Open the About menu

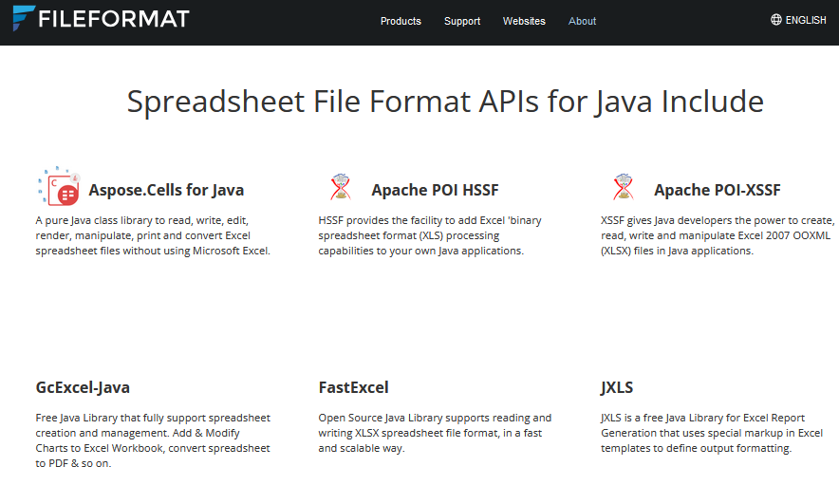(x=582, y=22)
